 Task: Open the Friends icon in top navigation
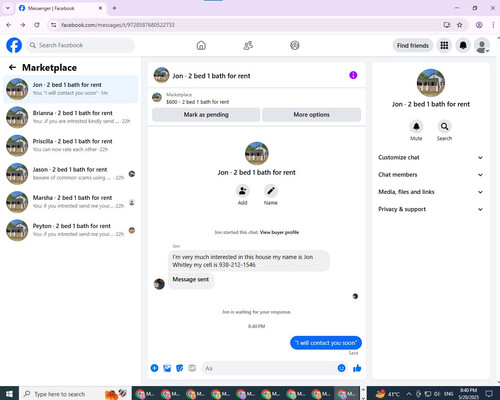tap(248, 45)
